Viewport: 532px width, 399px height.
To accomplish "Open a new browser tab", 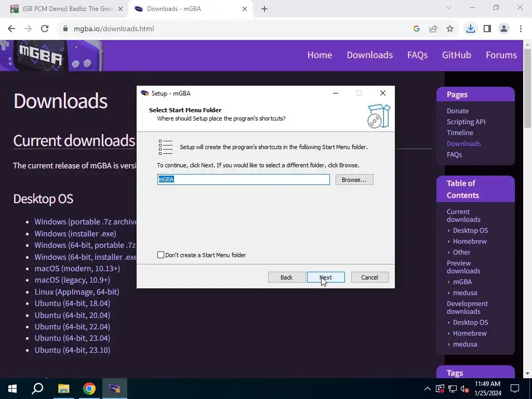I will [x=264, y=9].
